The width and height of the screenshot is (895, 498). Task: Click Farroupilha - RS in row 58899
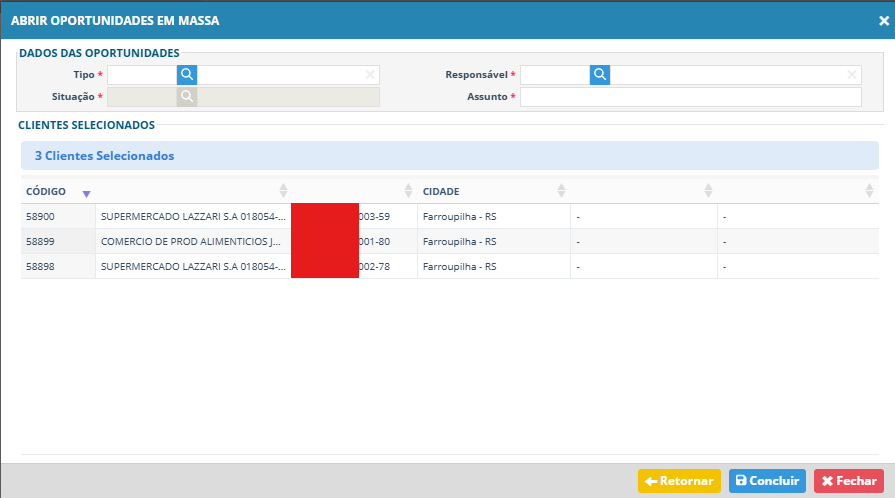459,242
